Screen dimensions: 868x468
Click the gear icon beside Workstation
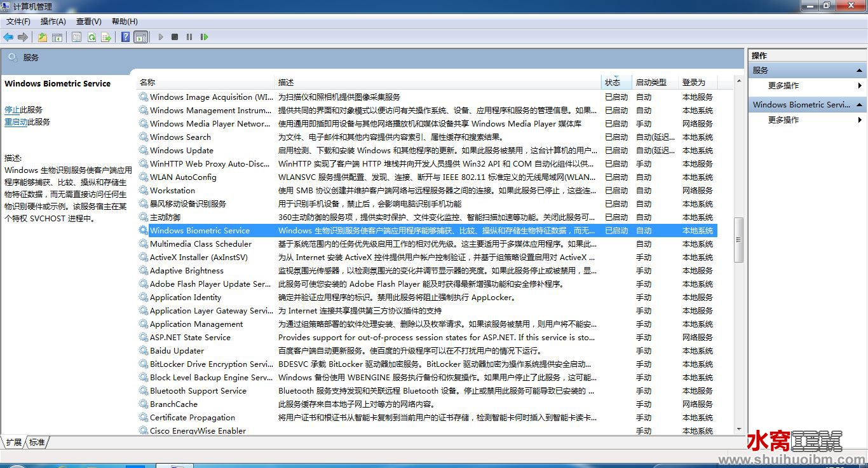pos(144,191)
